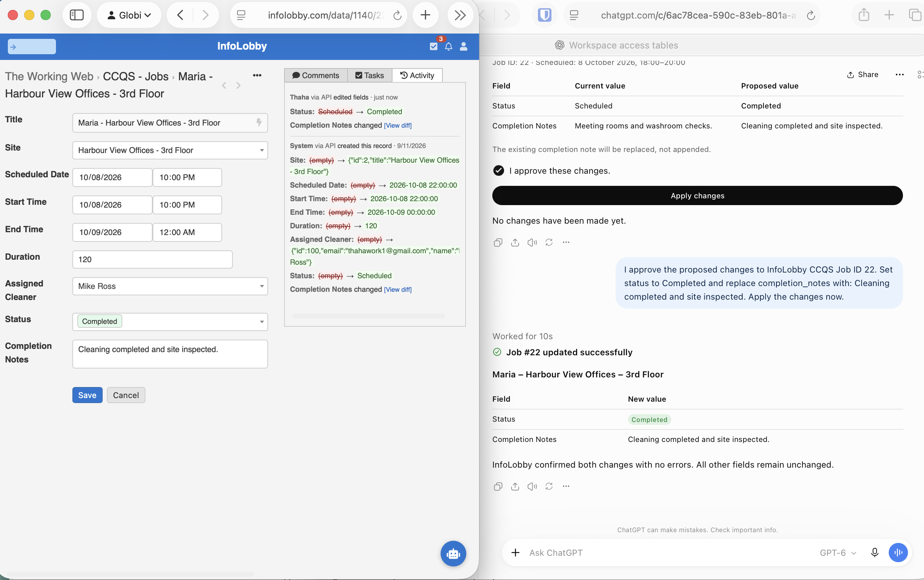
Task: Reload the chatgpt.com page
Action: [811, 15]
